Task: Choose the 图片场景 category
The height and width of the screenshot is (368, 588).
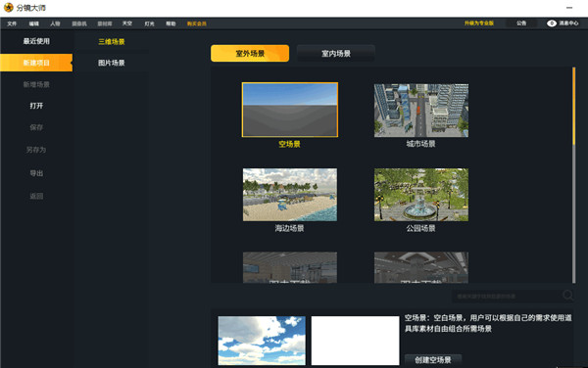Action: (x=112, y=63)
